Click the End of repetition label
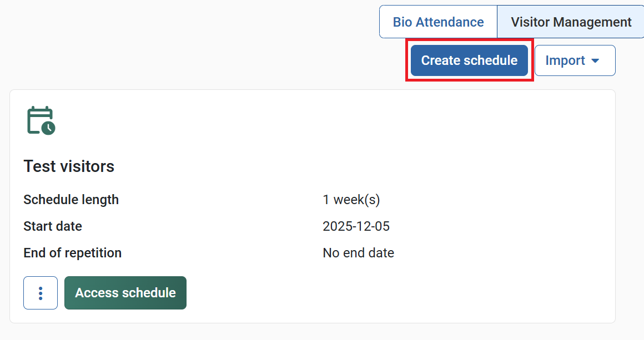The width and height of the screenshot is (644, 340). tap(72, 253)
